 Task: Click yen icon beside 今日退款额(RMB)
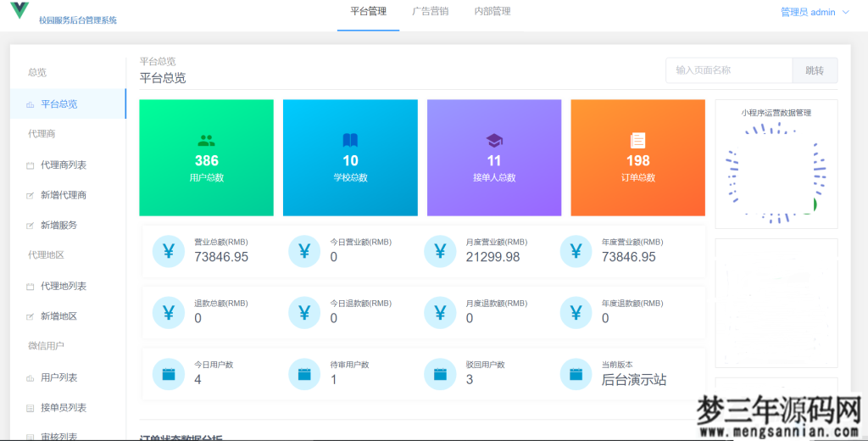(304, 312)
